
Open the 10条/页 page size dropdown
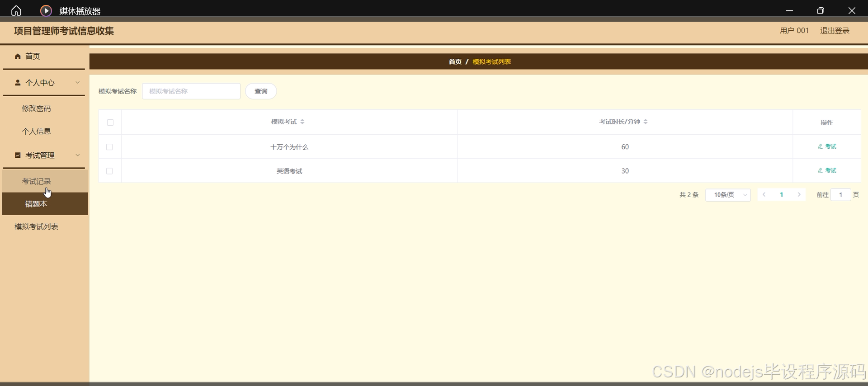coord(728,195)
